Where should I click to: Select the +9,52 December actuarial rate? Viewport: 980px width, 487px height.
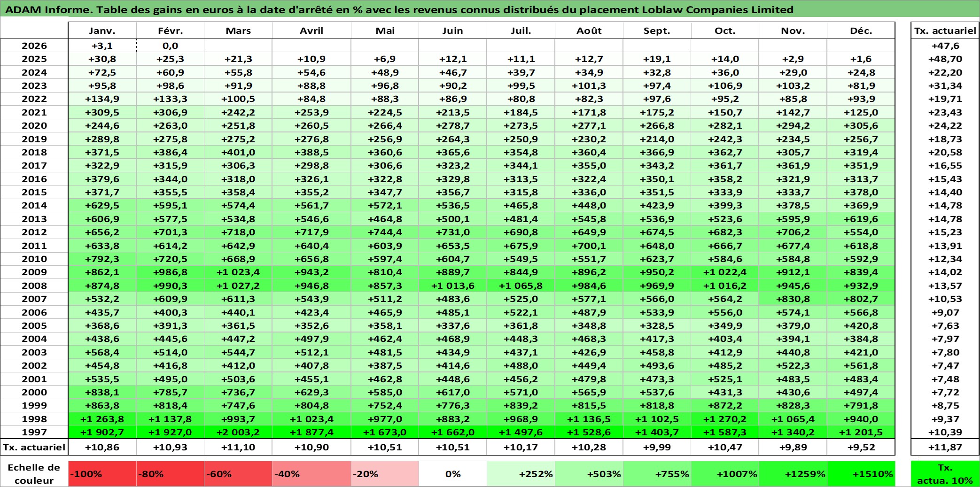point(861,447)
